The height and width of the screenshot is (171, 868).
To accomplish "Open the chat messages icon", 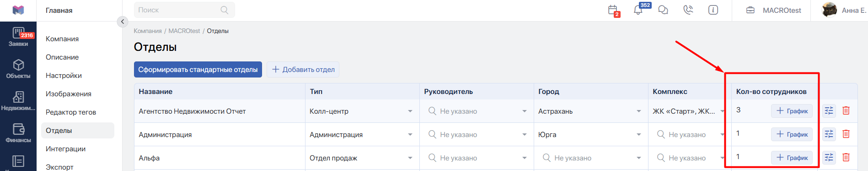I will point(663,10).
